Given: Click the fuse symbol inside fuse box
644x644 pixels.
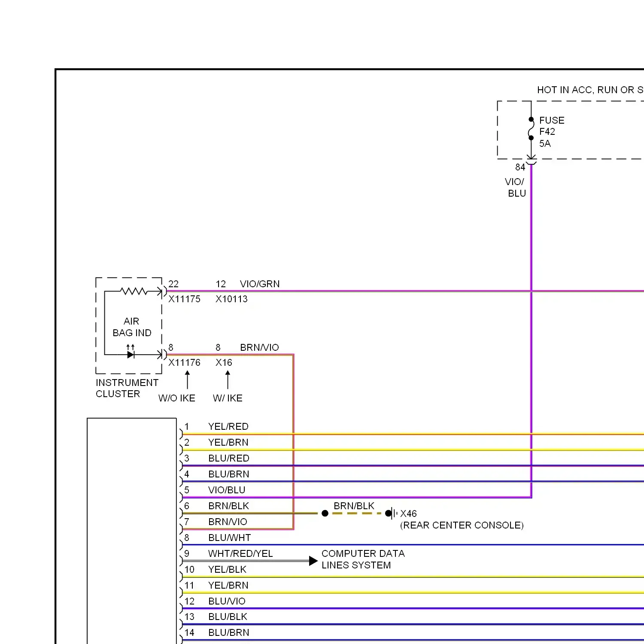Looking at the screenshot, I should pos(531,128).
